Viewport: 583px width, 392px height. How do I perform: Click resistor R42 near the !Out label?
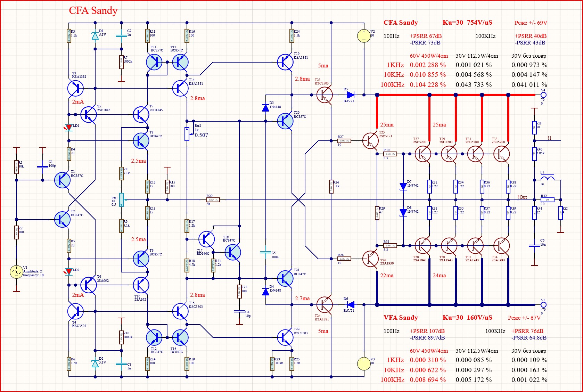coord(548,200)
